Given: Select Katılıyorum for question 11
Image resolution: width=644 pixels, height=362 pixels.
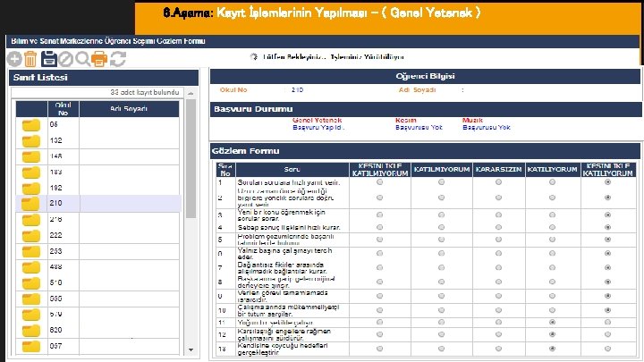Looking at the screenshot, I should click(552, 323).
